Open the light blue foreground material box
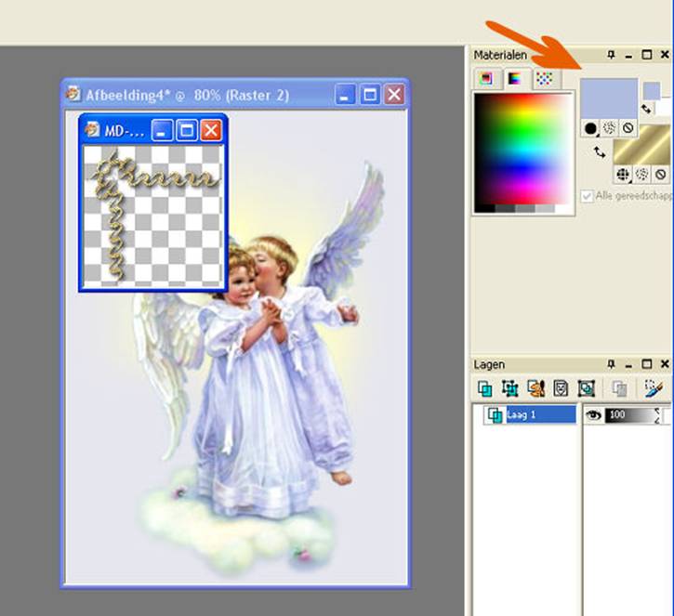The width and height of the screenshot is (674, 616). point(609,98)
